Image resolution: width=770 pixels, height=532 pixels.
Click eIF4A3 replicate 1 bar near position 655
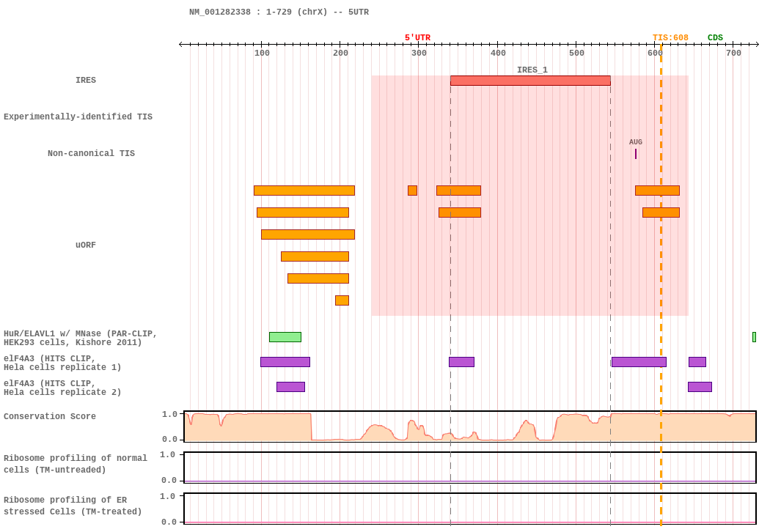click(697, 362)
